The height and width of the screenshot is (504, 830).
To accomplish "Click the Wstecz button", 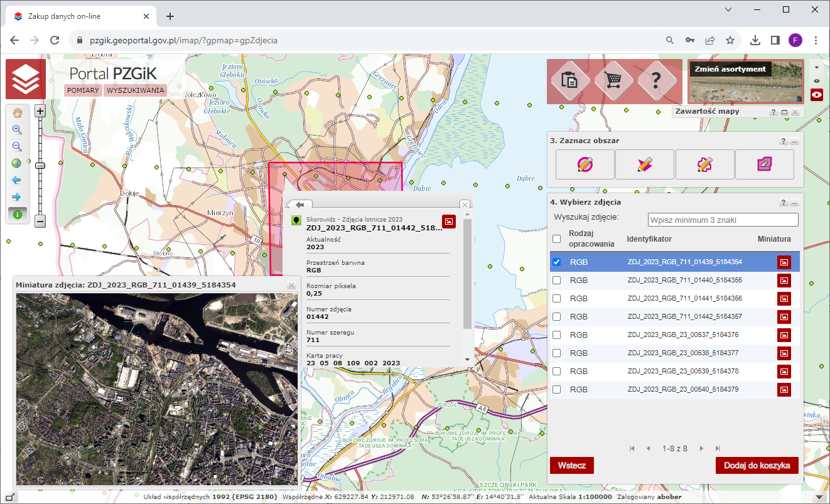I will [x=571, y=465].
